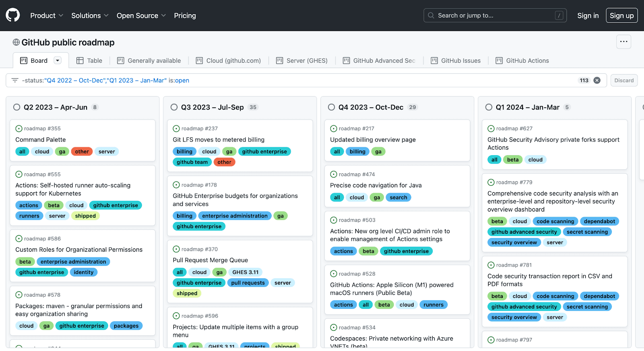This screenshot has height=351, width=644.
Task: Click the 'github team' label on roadmap #237
Action: (192, 162)
